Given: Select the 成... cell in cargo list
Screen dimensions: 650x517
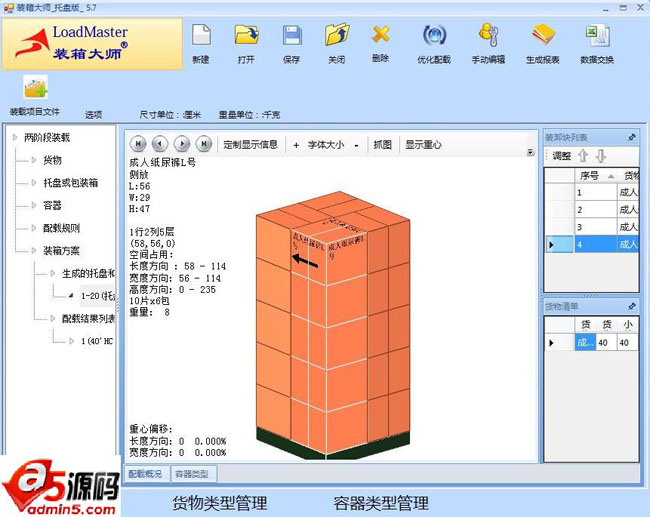Looking at the screenshot, I should coord(585,343).
